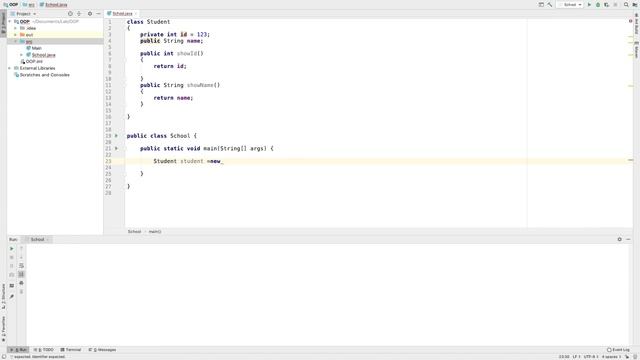
Task: Open the Run tool window tab at the bottom
Action: (x=19, y=350)
